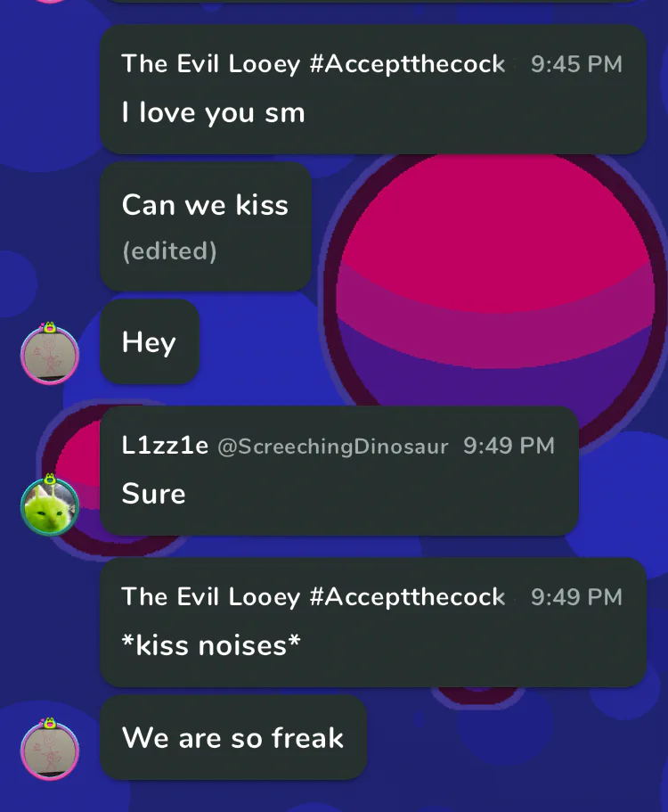The height and width of the screenshot is (812, 668).
Task: Open the avatar beside "We are so freak"
Action: (x=50, y=750)
